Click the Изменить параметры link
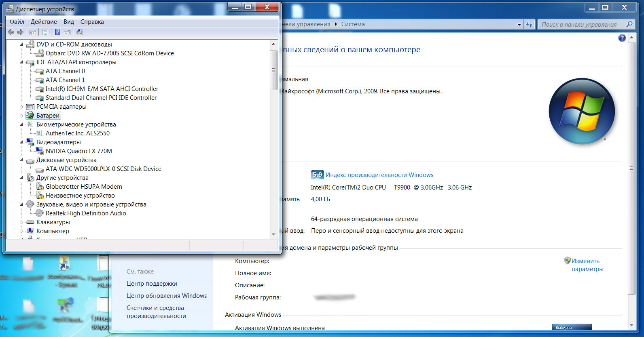The width and height of the screenshot is (644, 337). point(587,265)
